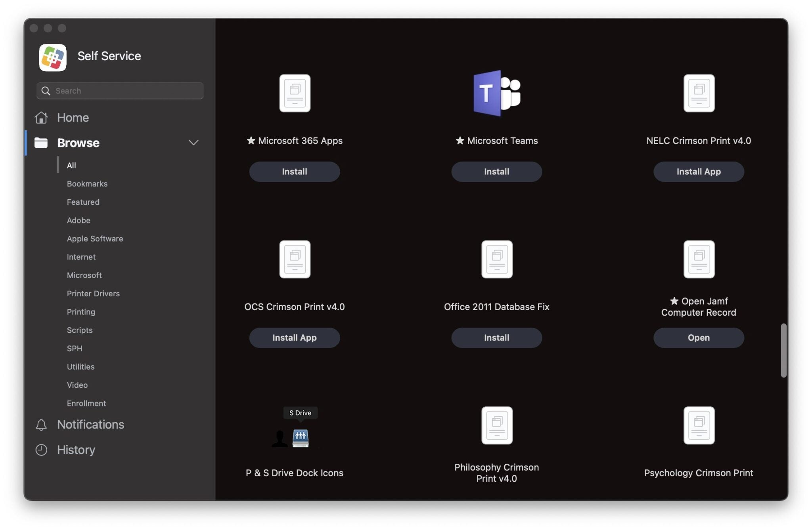Select the Bookmarks category
The image size is (812, 530).
(x=87, y=184)
